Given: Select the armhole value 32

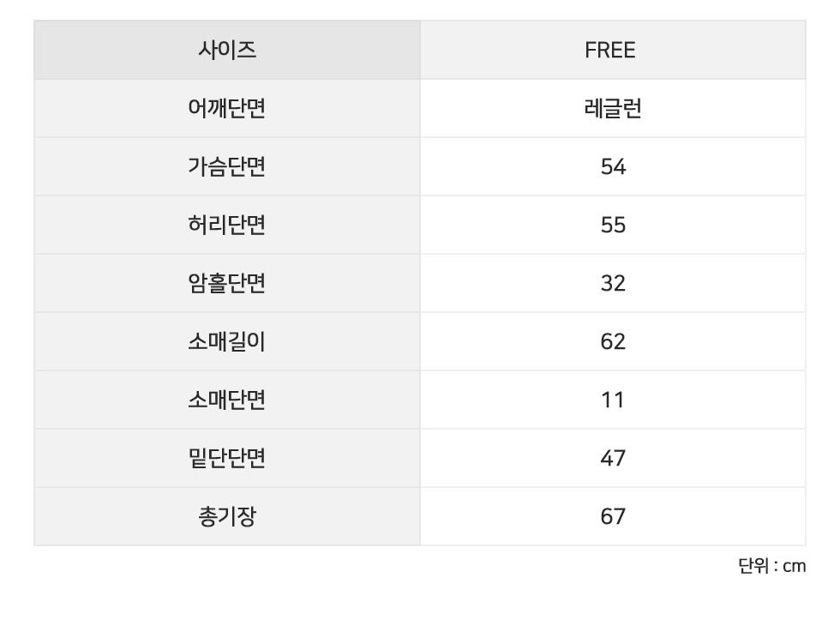Looking at the screenshot, I should pos(613,283).
